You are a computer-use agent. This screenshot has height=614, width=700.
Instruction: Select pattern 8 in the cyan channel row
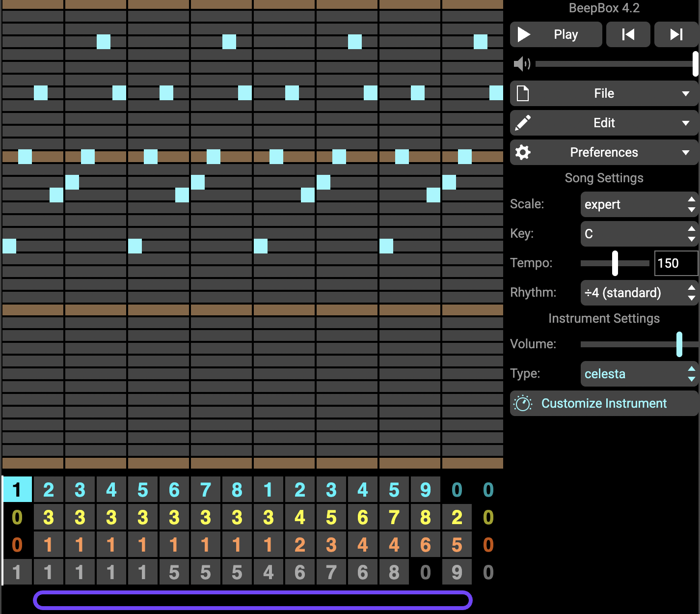pyautogui.click(x=237, y=490)
